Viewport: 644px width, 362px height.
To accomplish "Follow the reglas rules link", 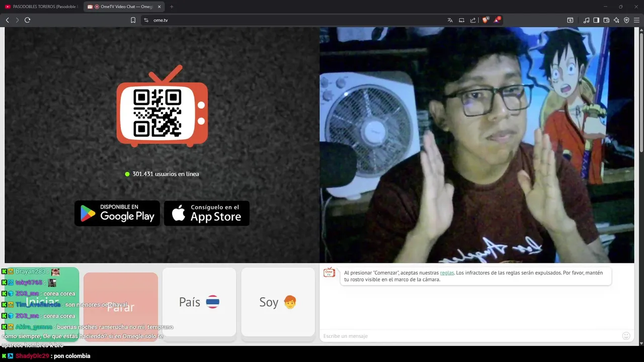I will tap(447, 273).
